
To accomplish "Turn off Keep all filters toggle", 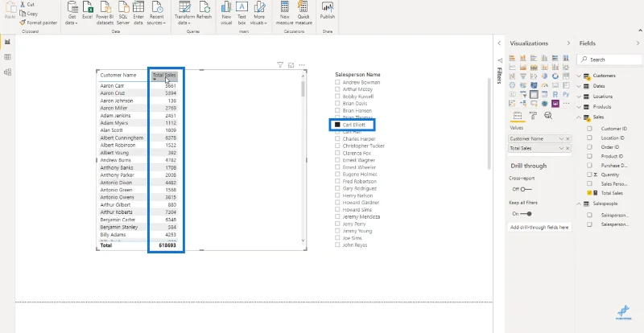I will click(526, 213).
